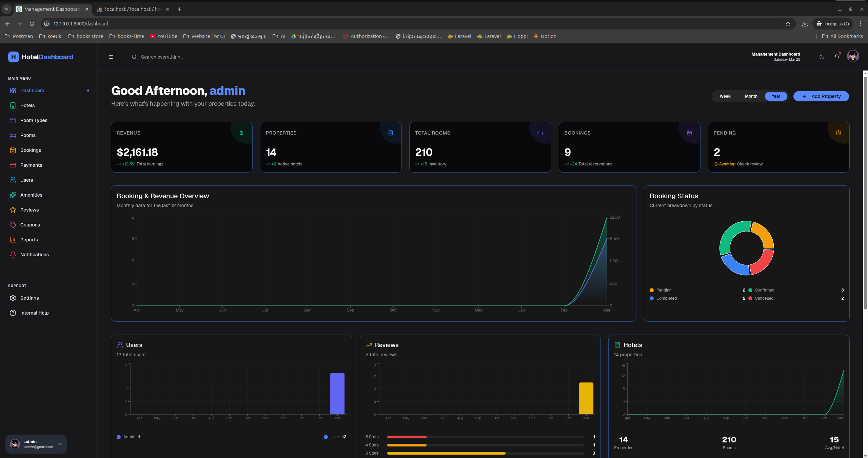
Task: Click the Amenities sparkle icon
Action: point(13,195)
